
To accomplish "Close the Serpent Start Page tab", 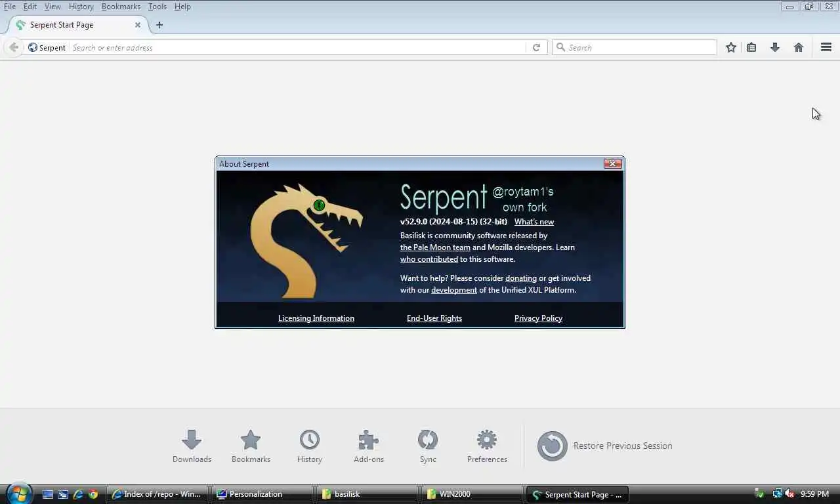I will point(138,25).
